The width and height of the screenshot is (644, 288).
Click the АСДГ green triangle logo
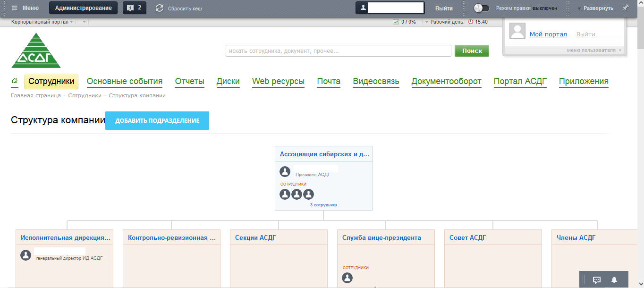pos(36,50)
